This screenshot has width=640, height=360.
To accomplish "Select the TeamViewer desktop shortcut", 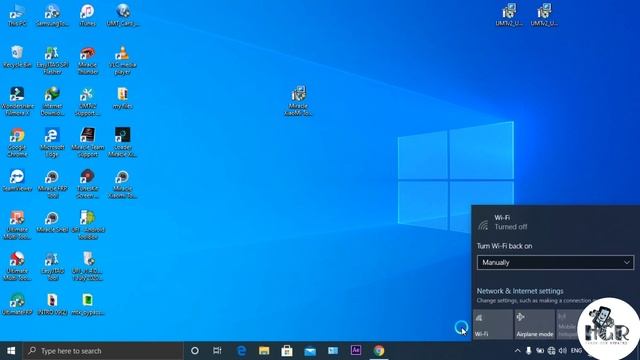I will (17, 180).
